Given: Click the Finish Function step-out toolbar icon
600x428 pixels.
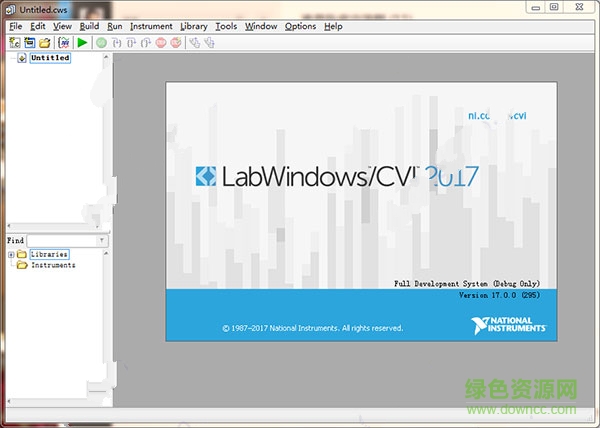Looking at the screenshot, I should (x=146, y=43).
